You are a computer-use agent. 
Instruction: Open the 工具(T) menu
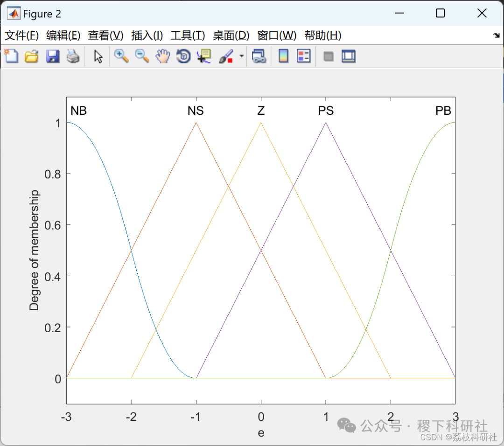(x=188, y=35)
